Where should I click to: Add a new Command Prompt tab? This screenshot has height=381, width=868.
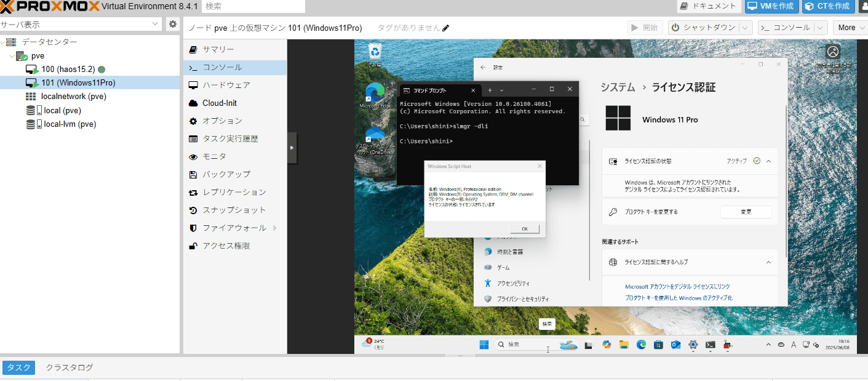click(490, 90)
